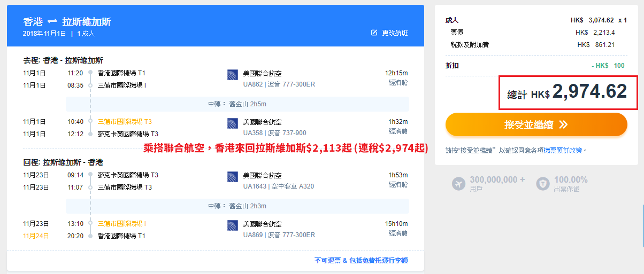The height and width of the screenshot is (274, 644).
Task: Click United Airlines logo for flight UA358
Action: [232, 124]
